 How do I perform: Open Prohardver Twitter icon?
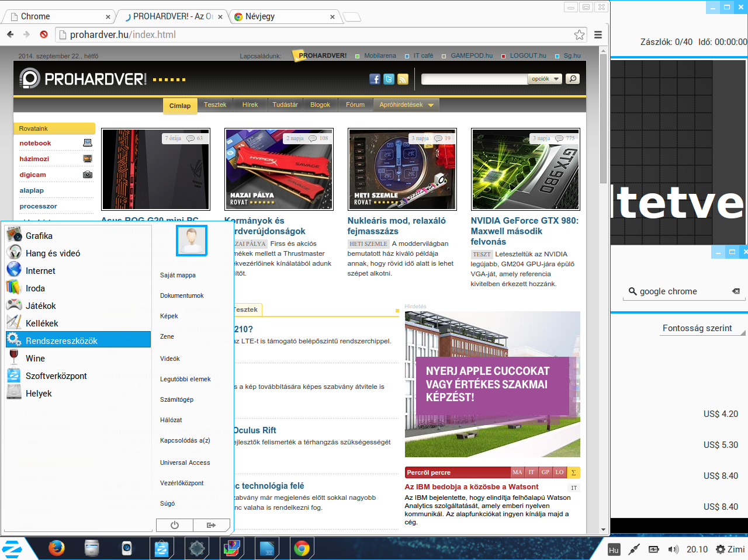tap(389, 79)
